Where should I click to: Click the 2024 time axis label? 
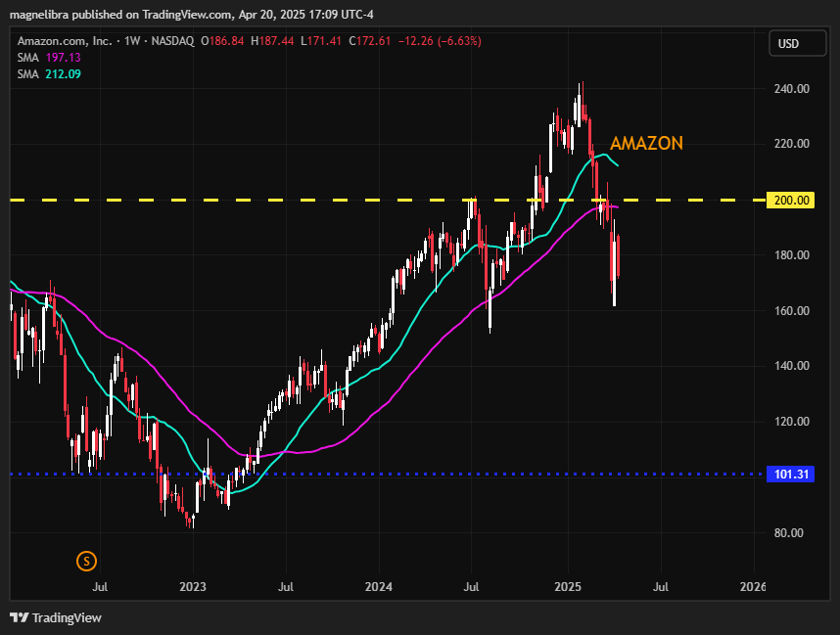click(379, 587)
